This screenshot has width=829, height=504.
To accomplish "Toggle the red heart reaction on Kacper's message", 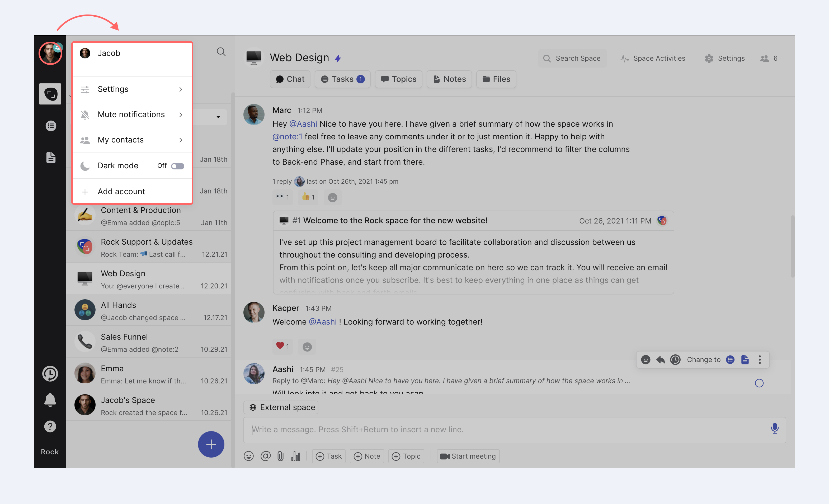I will 282,346.
